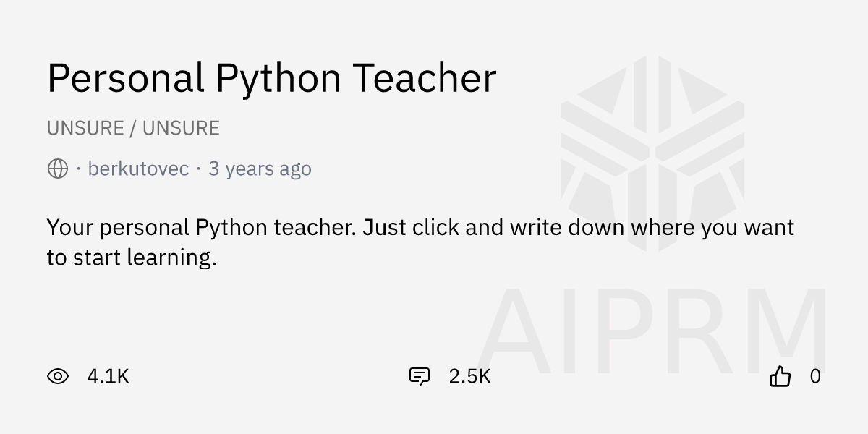Like the prompt with thumbs-up icon
The width and height of the screenshot is (868, 434).
click(x=780, y=376)
